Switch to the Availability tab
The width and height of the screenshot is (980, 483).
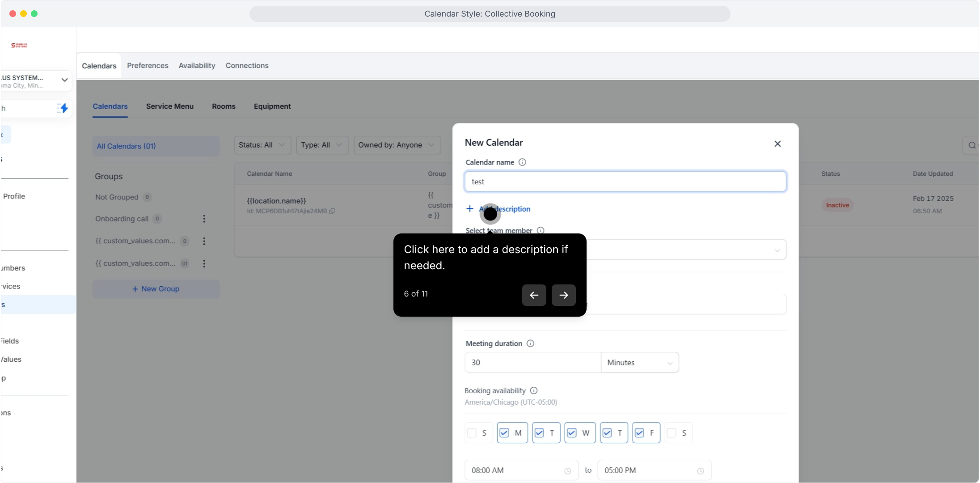tap(197, 65)
